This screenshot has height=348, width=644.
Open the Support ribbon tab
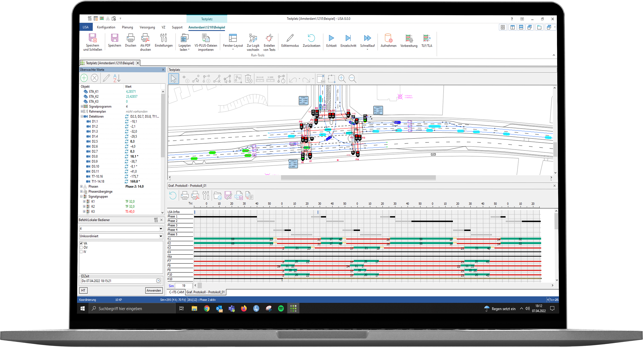coord(177,27)
